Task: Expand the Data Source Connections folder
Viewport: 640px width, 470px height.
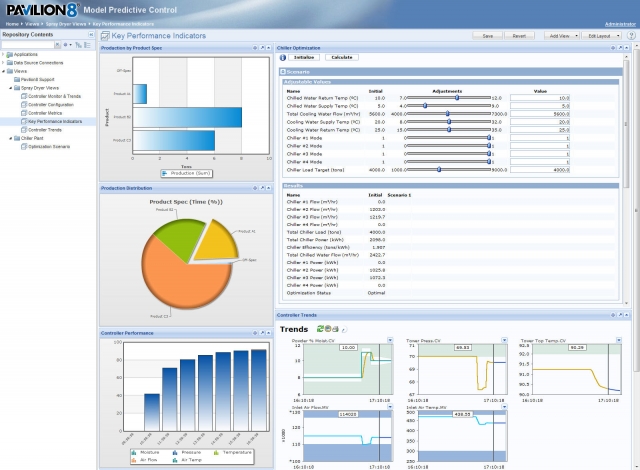Action: pos(3,63)
